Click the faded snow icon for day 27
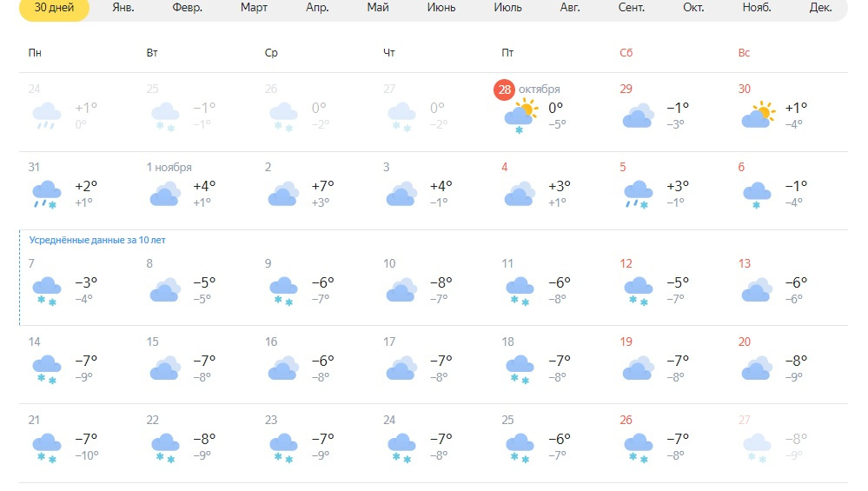Screen dimensions: 868x491 tap(757, 448)
